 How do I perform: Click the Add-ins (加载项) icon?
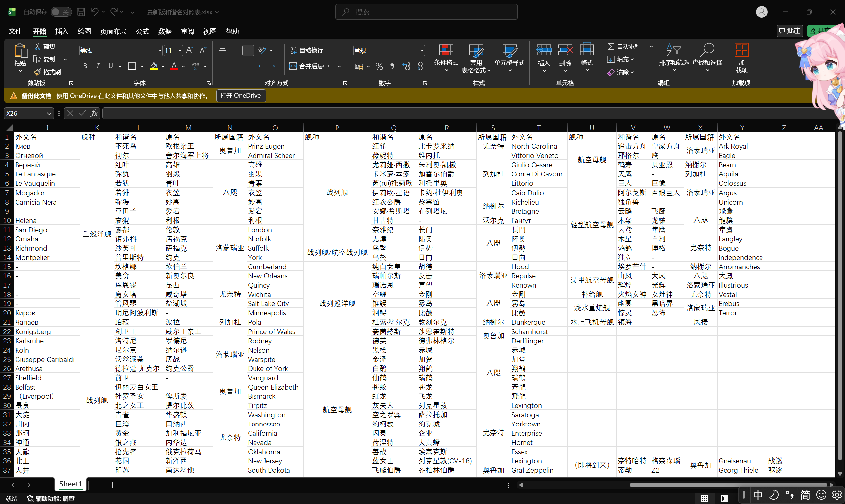point(741,50)
